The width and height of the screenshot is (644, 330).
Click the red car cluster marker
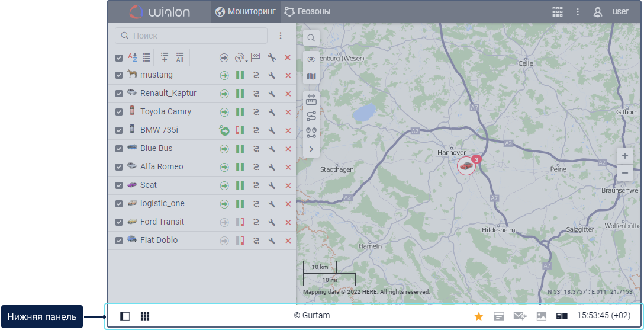point(466,166)
